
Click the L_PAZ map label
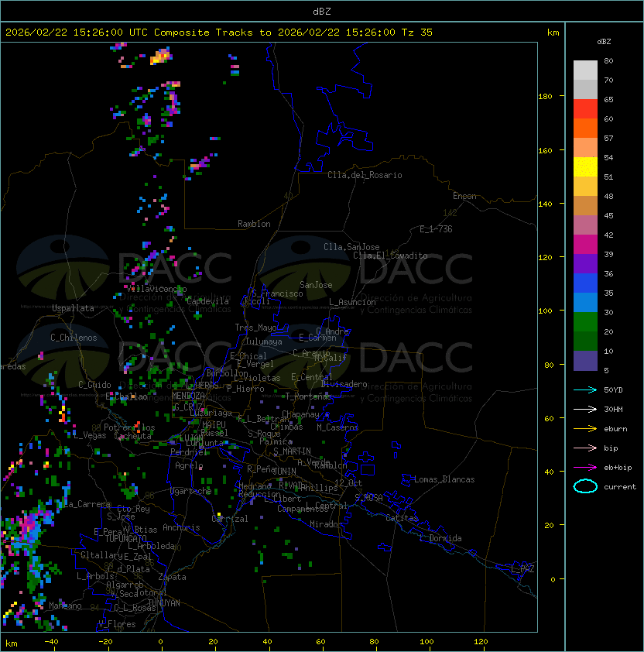click(522, 569)
